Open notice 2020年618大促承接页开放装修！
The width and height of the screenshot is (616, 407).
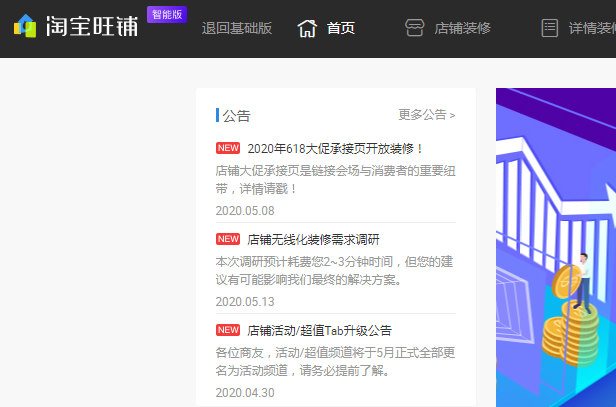tap(335, 148)
